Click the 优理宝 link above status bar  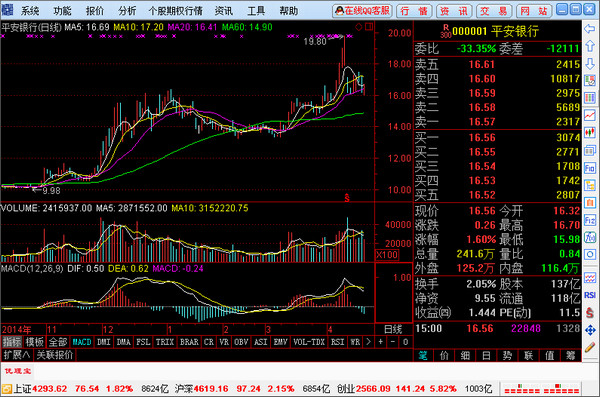pyautogui.click(x=18, y=371)
